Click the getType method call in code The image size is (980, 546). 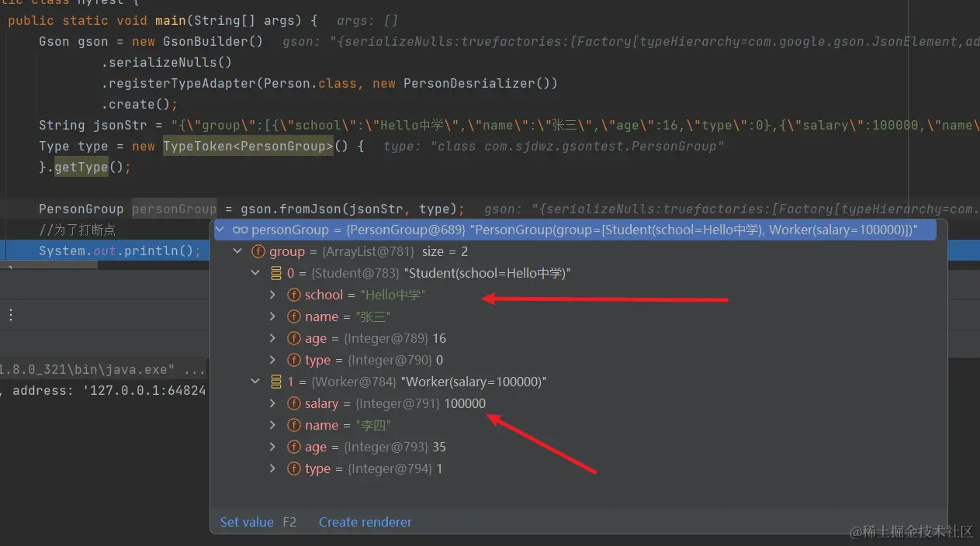pos(81,167)
